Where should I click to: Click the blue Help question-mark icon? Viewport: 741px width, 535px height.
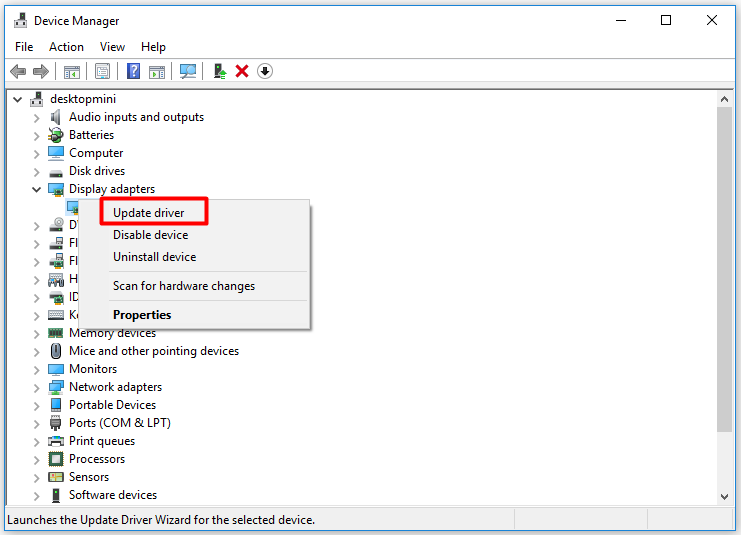pos(133,71)
